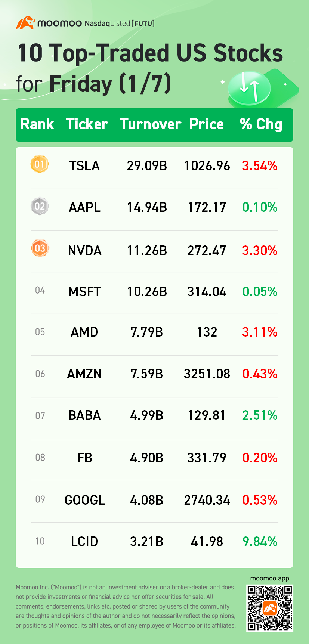Click the Rank column header
This screenshot has height=644, width=309.
point(37,124)
